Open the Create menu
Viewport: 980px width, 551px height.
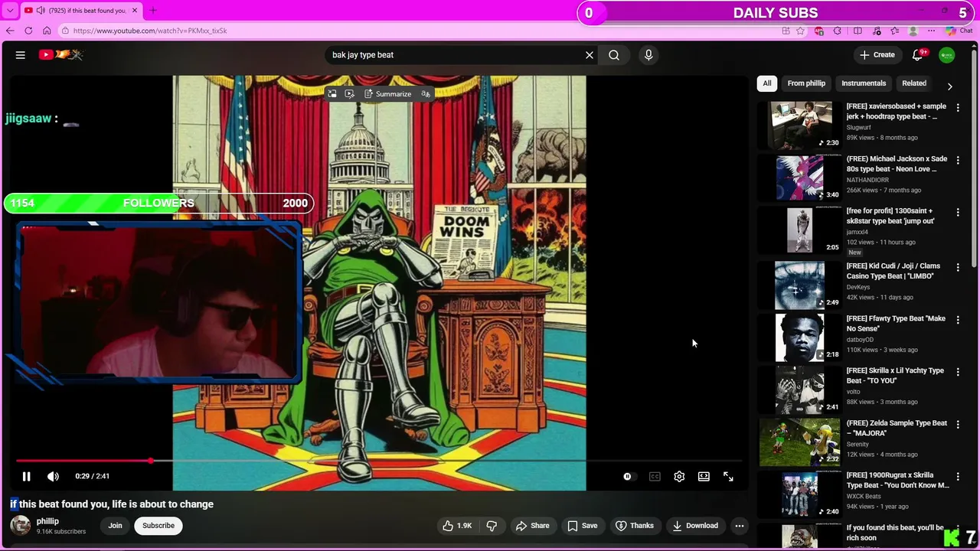(877, 55)
